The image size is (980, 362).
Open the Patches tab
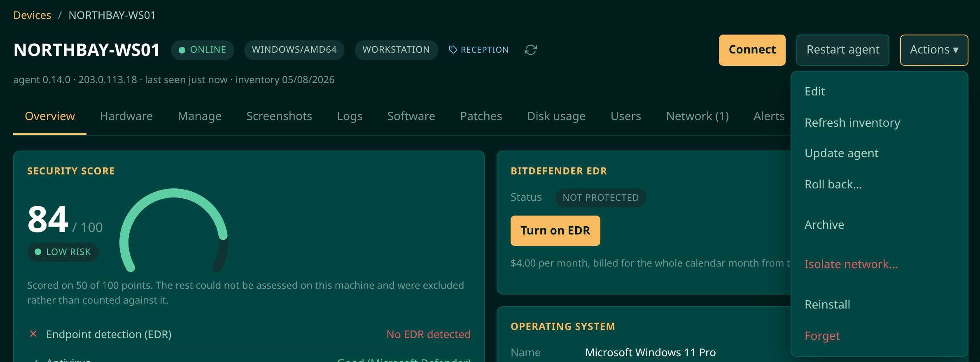coord(481,116)
